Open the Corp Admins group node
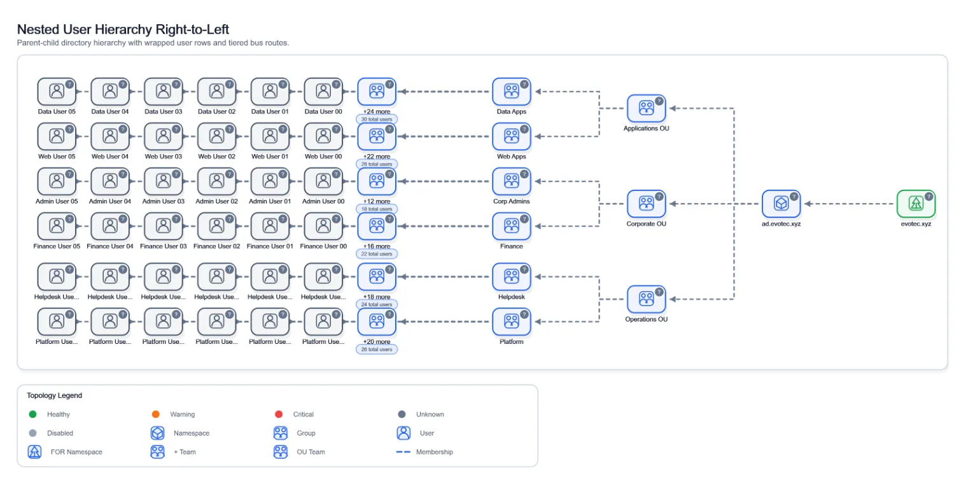980x484 pixels. (x=511, y=181)
